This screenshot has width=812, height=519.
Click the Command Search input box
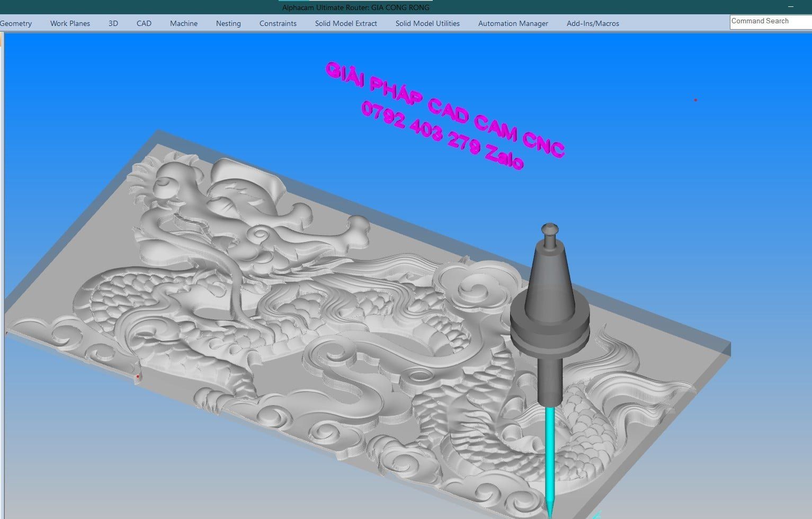click(769, 21)
